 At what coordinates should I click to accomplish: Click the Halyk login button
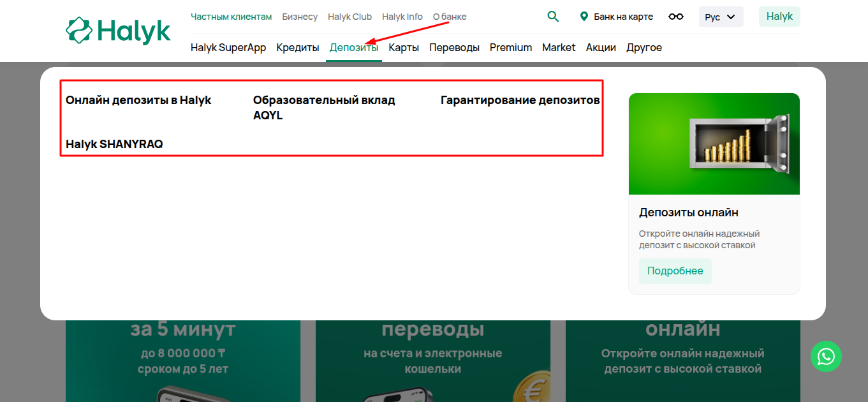pyautogui.click(x=779, y=17)
